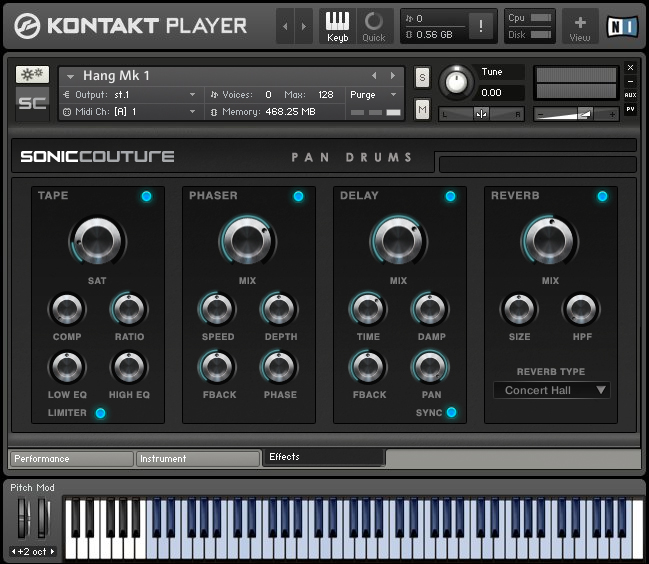This screenshot has width=649, height=564.
Task: Click the delay PAN knob
Action: [x=430, y=367]
